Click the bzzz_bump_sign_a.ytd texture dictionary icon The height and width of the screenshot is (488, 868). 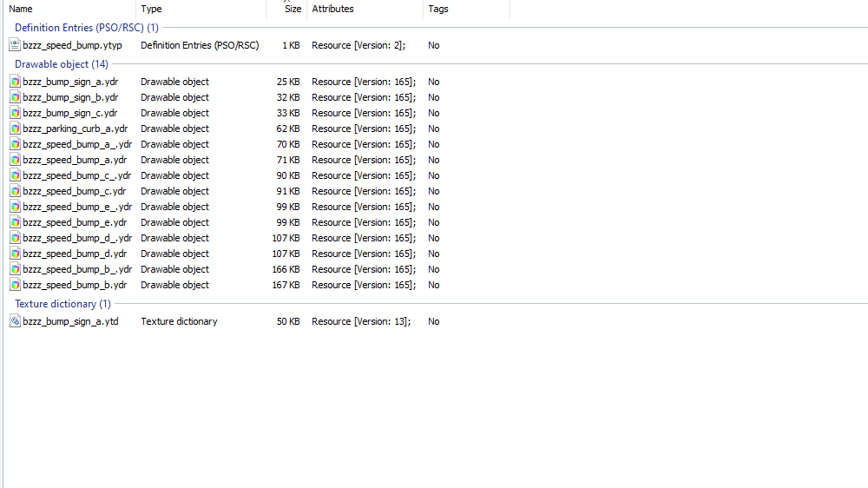point(15,321)
